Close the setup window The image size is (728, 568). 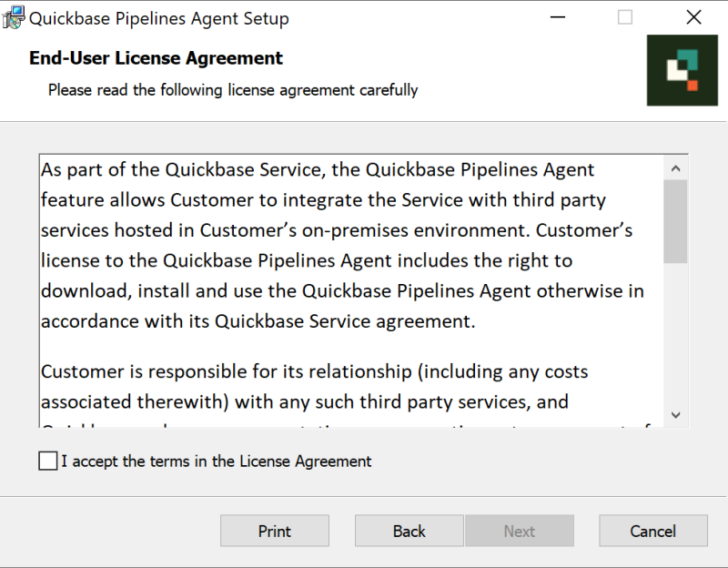[693, 17]
